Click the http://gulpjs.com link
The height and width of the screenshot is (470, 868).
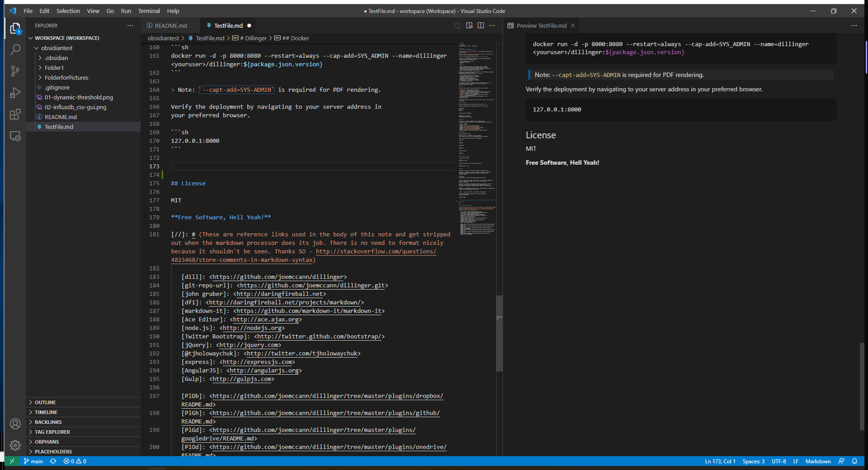pos(241,379)
